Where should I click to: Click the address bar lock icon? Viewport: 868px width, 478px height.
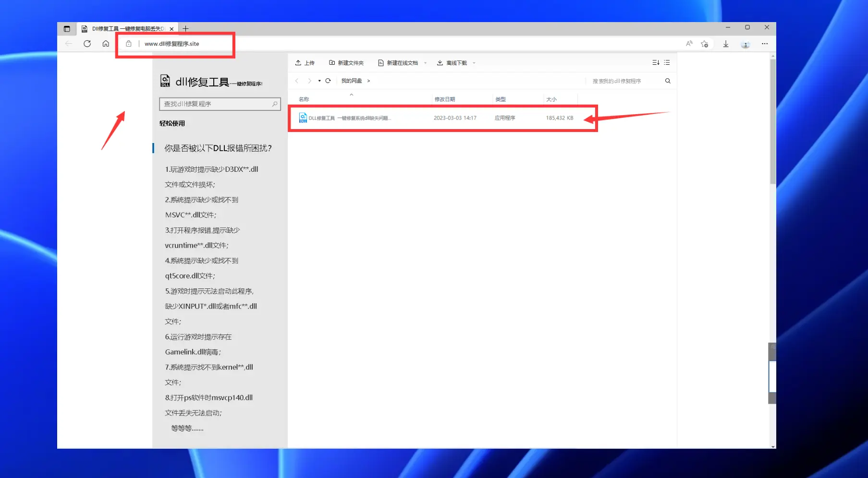click(129, 44)
